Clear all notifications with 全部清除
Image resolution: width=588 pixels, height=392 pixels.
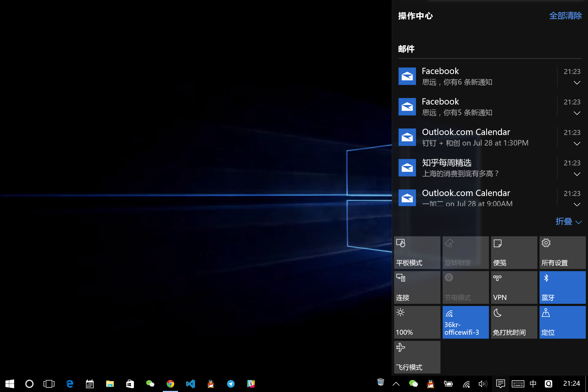click(x=565, y=16)
